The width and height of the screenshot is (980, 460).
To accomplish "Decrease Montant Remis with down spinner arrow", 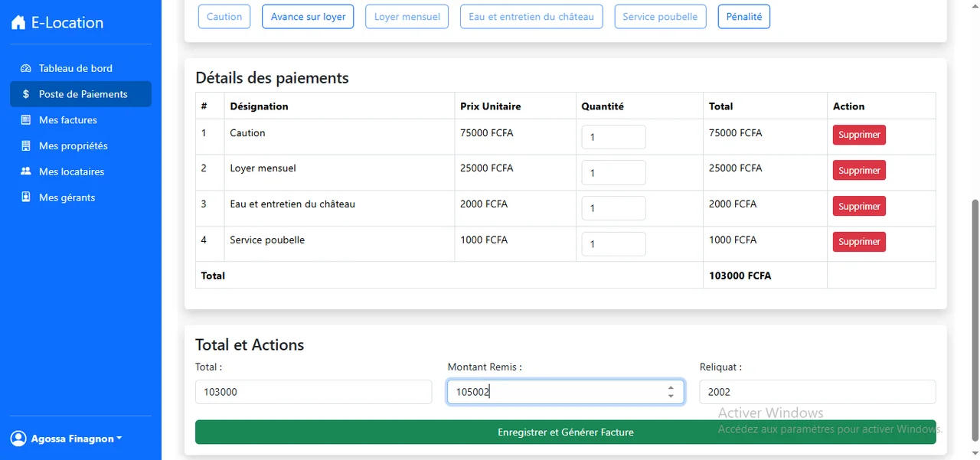I will pos(671,396).
